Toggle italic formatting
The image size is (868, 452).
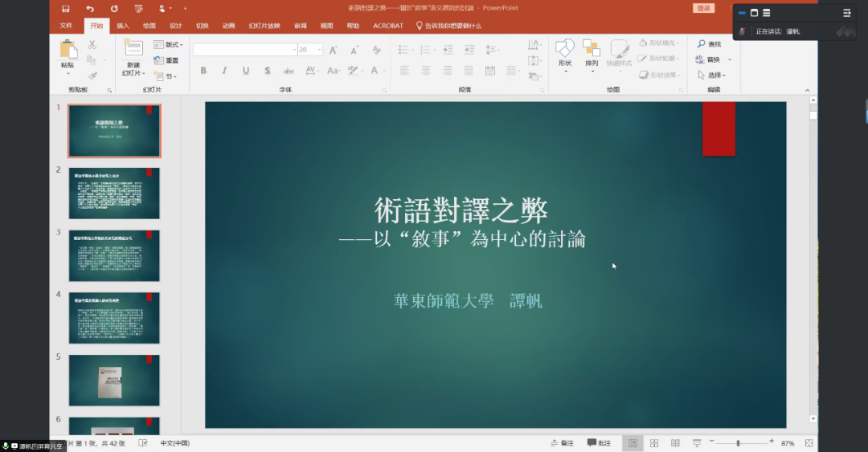tap(224, 71)
